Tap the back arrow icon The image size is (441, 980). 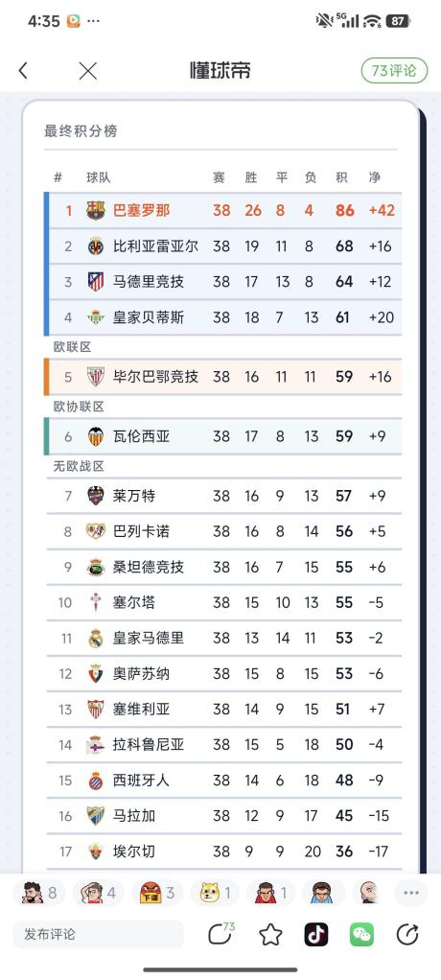click(23, 71)
